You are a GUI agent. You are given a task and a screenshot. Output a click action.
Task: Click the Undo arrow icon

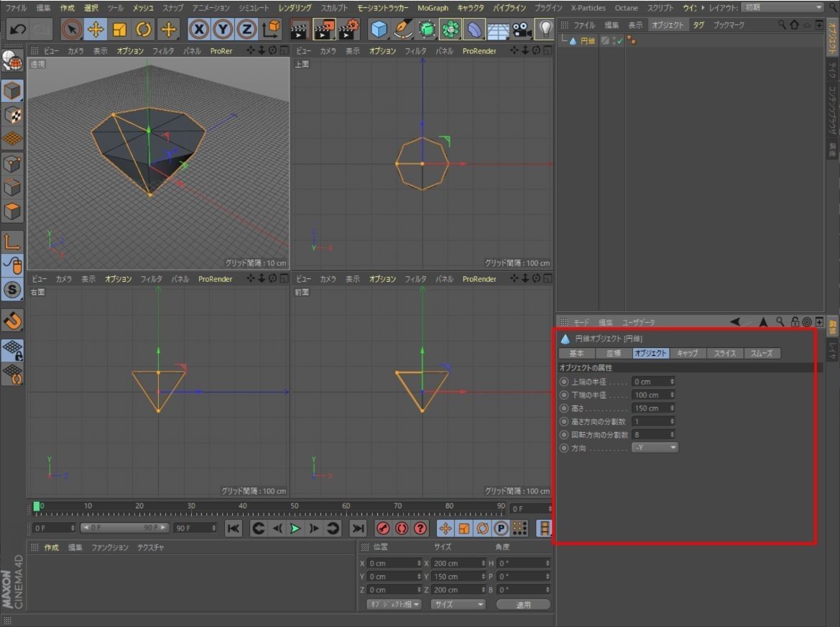click(x=18, y=29)
